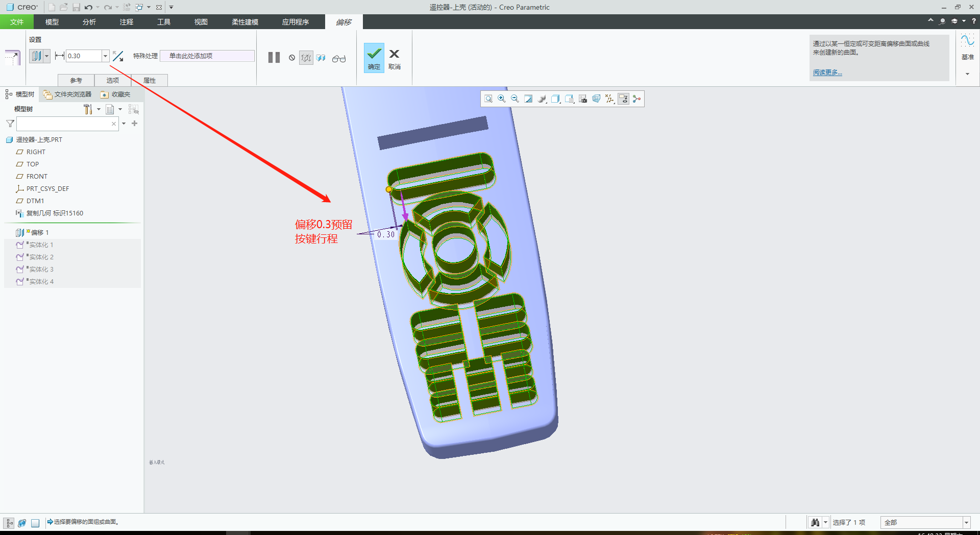
Task: Toggle annotation display eye icon
Action: pos(623,99)
